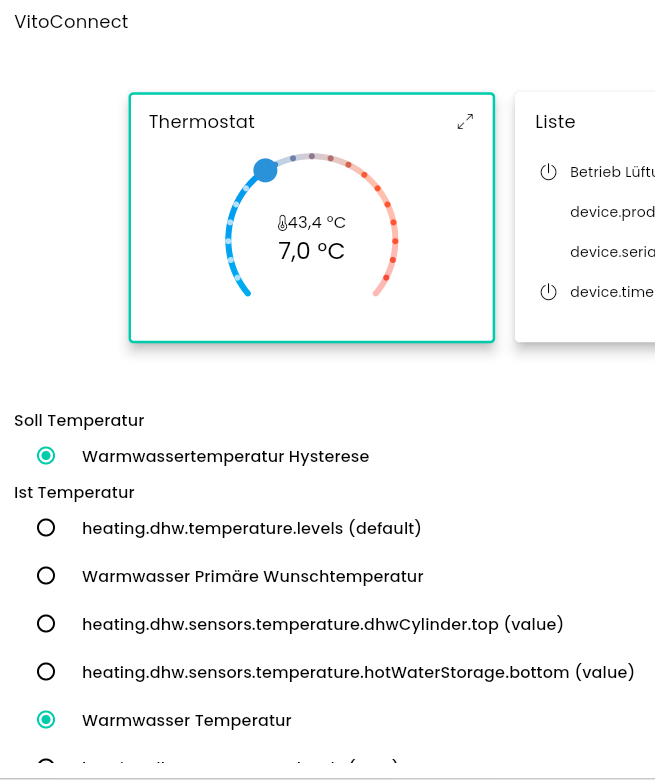
Task: Click the thermometer icon beside 43,4 °C
Action: (282, 223)
